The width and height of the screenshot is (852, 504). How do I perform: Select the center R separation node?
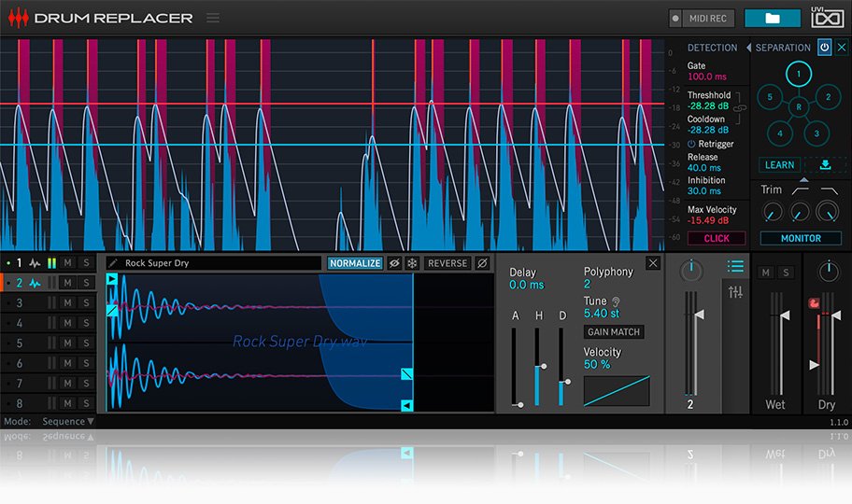click(x=799, y=107)
